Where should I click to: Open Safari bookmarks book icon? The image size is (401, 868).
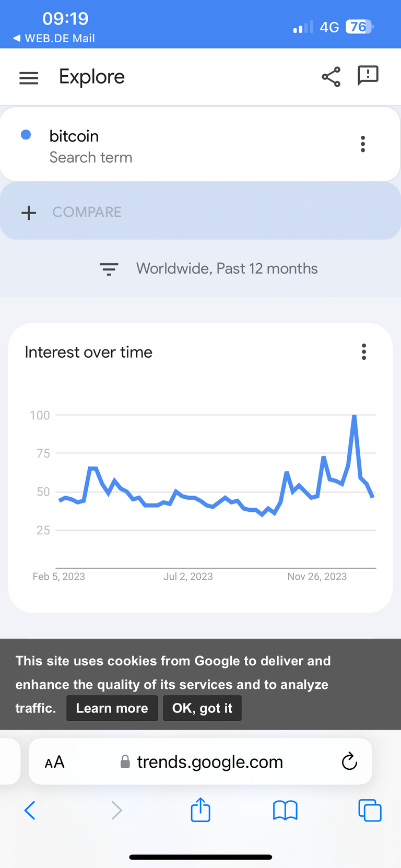pyautogui.click(x=285, y=811)
